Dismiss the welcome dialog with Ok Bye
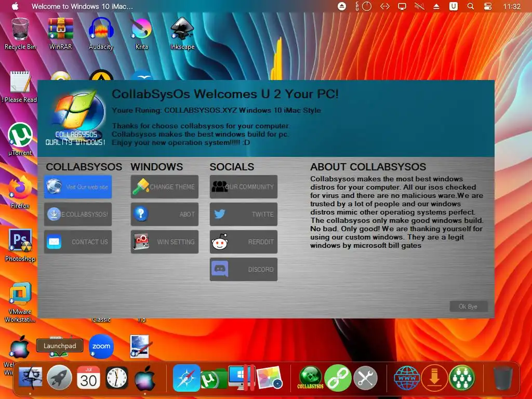The image size is (532, 399). [469, 307]
